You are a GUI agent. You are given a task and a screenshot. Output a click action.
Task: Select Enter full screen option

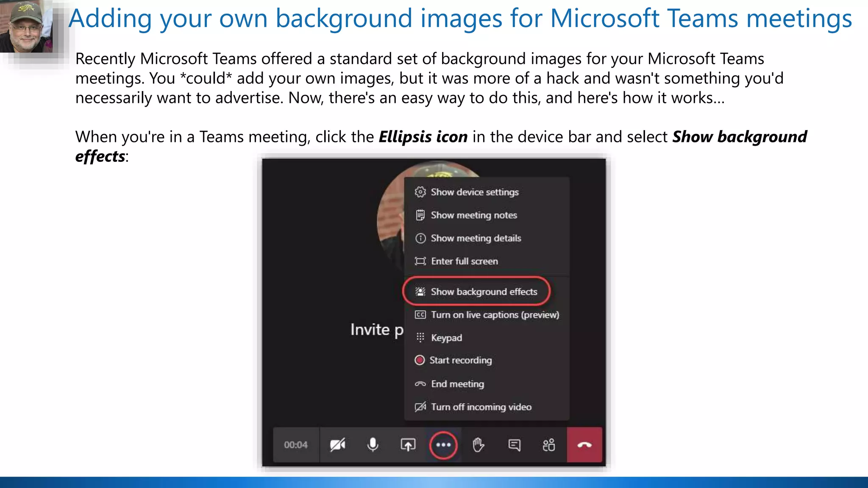pos(487,261)
